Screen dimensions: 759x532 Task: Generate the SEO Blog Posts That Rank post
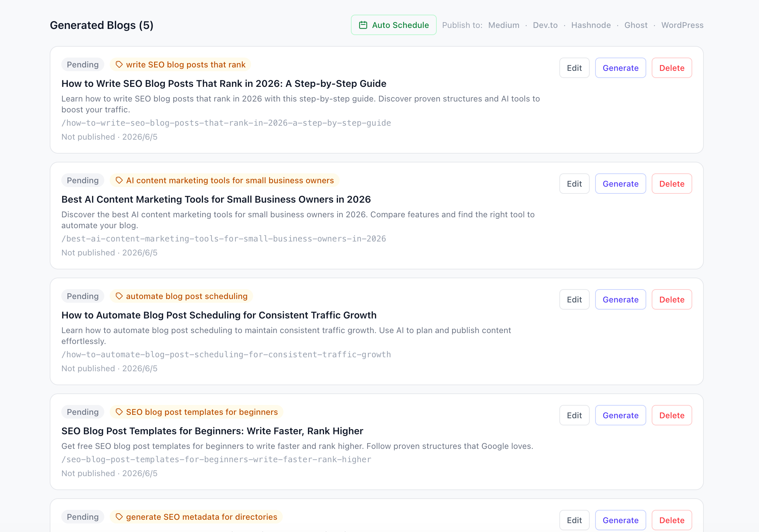tap(620, 68)
